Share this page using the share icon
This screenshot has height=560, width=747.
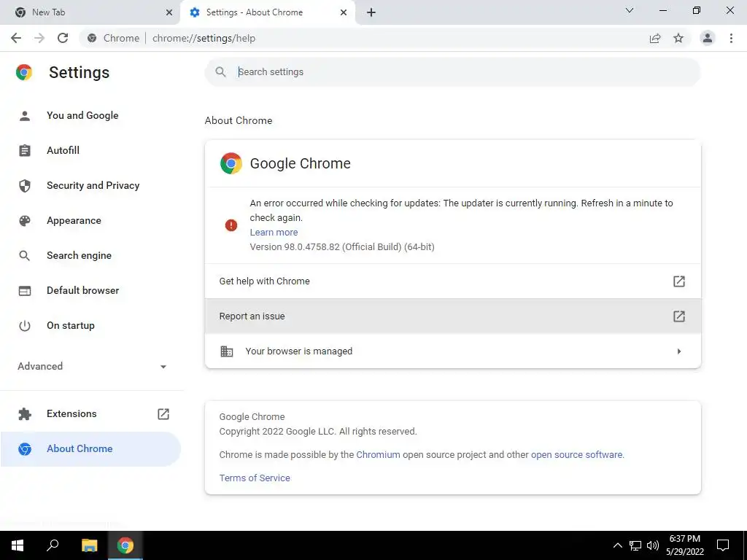pyautogui.click(x=655, y=38)
